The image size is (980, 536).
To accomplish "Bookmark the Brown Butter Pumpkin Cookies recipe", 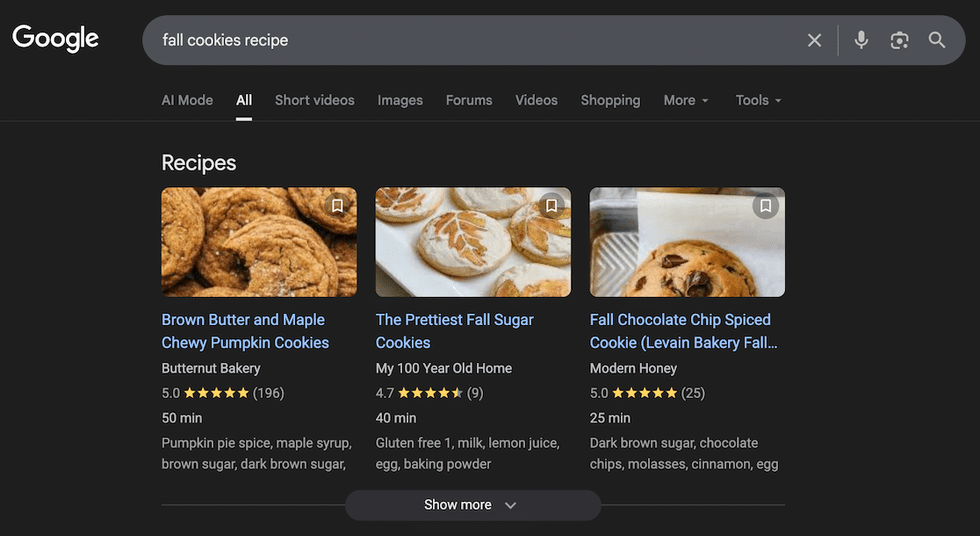I will pos(337,206).
